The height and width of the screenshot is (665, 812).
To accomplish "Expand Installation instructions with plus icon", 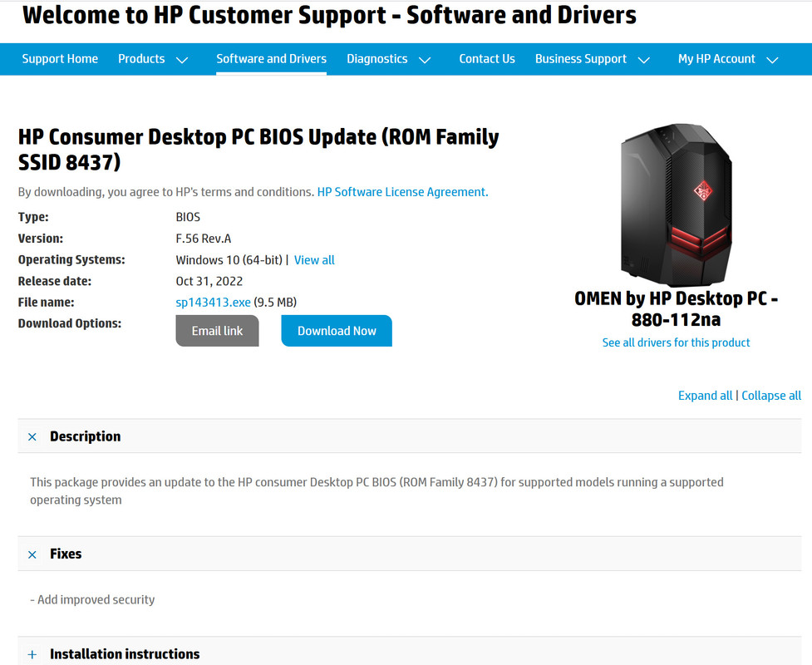I will pos(32,655).
